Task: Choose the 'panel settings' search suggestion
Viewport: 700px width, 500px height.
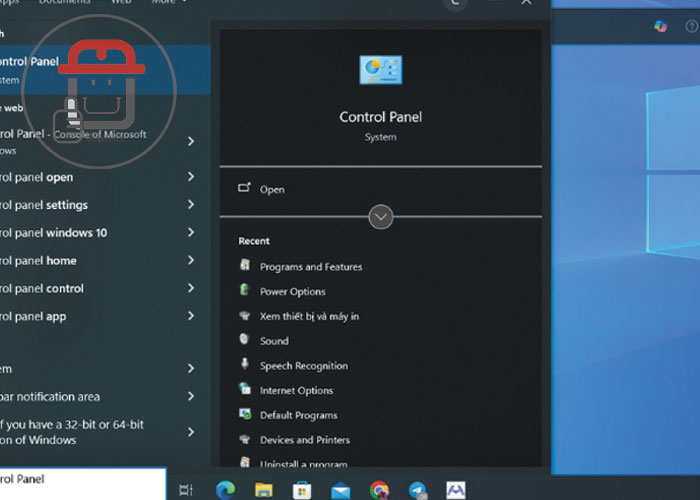Action: [x=105, y=205]
